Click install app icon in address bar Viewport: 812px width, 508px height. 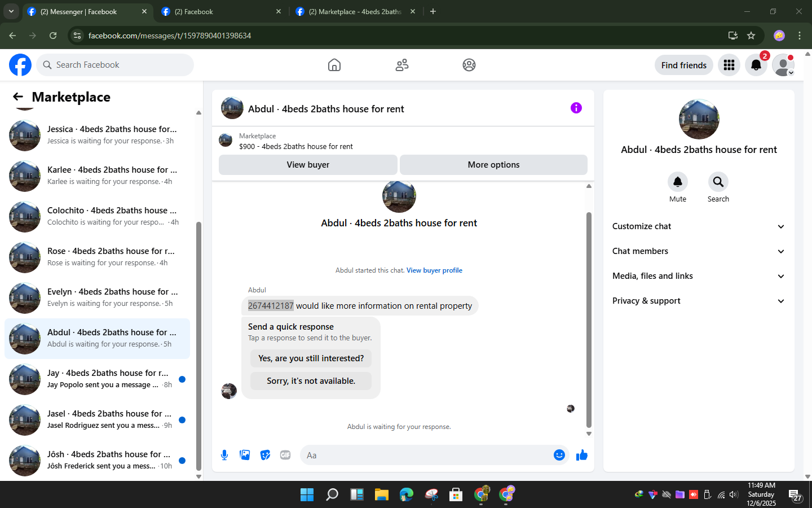pyautogui.click(x=733, y=36)
